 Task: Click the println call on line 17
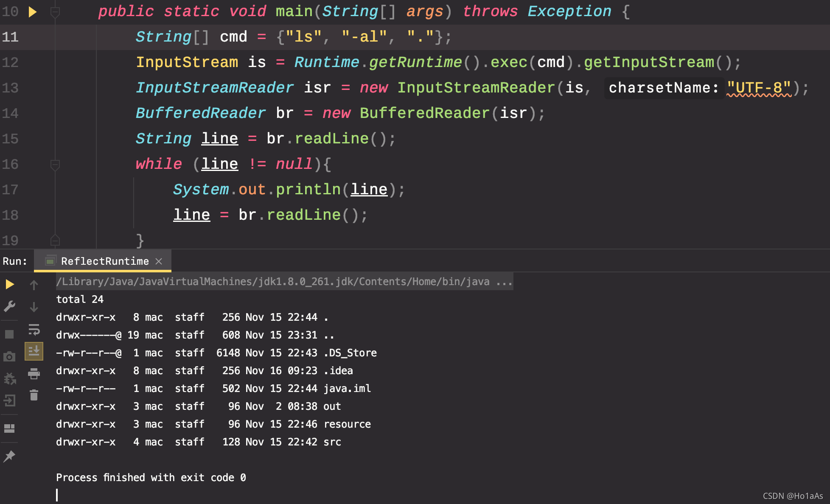[x=308, y=190]
